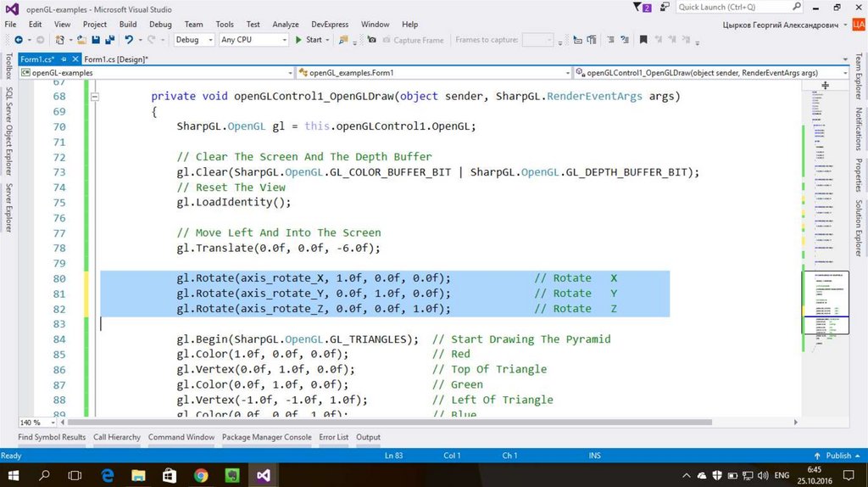This screenshot has height=487, width=868.
Task: Open the Any CPU platform dropdown
Action: (x=253, y=40)
